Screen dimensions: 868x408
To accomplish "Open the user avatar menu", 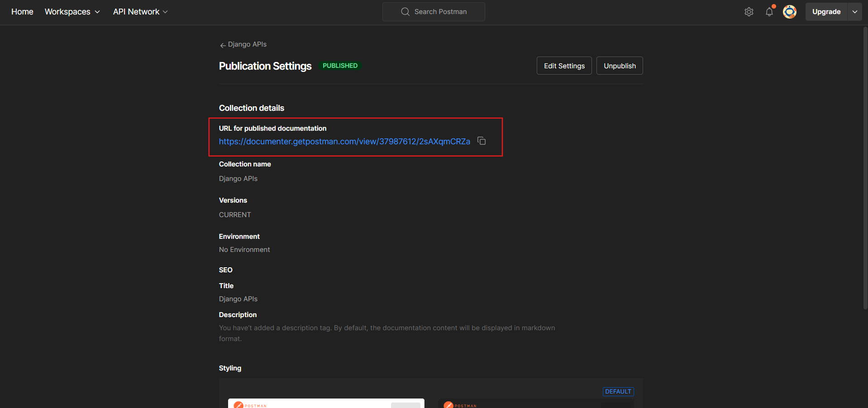I will pos(790,12).
